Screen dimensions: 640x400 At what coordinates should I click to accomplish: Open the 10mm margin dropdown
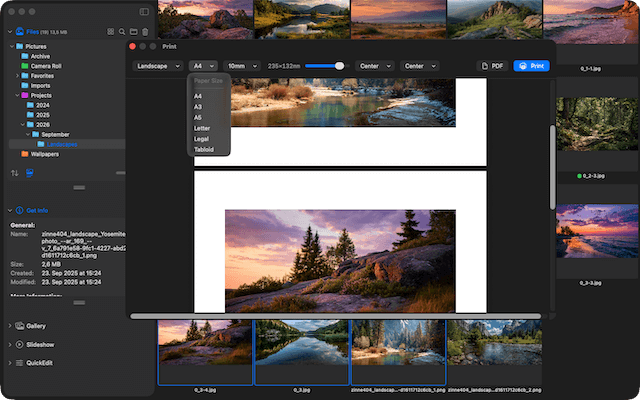coord(241,66)
